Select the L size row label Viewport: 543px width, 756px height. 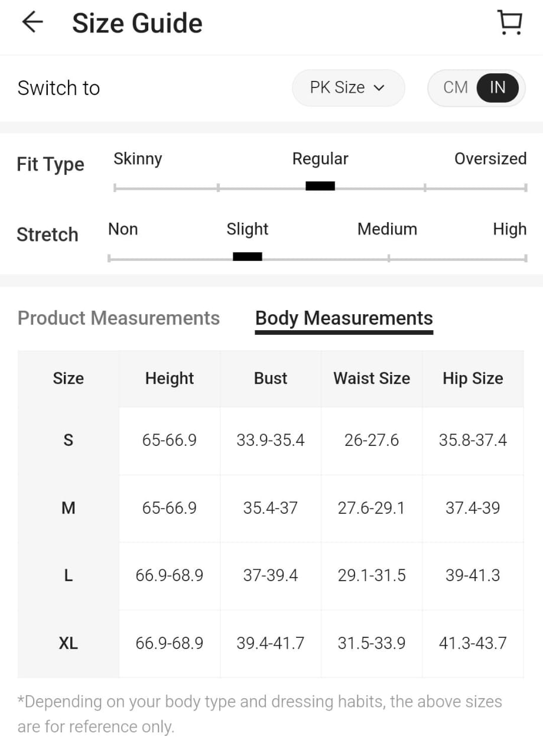pyautogui.click(x=68, y=575)
